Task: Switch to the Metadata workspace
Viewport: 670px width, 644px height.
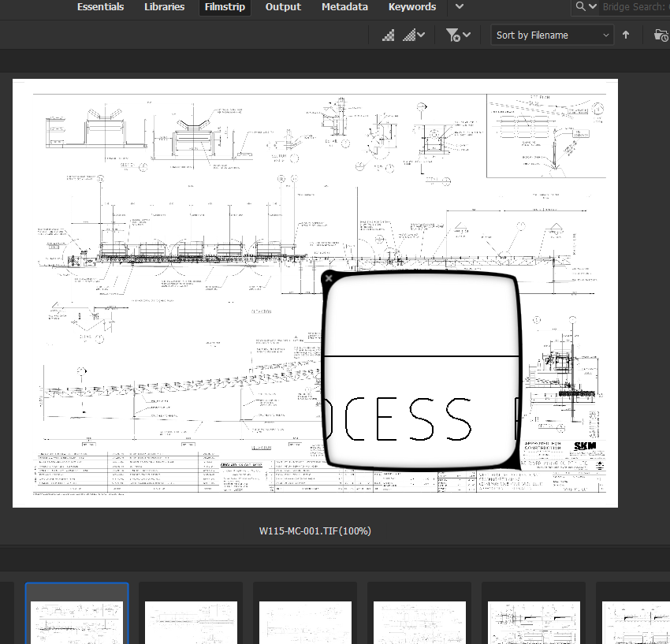Action: (x=344, y=7)
